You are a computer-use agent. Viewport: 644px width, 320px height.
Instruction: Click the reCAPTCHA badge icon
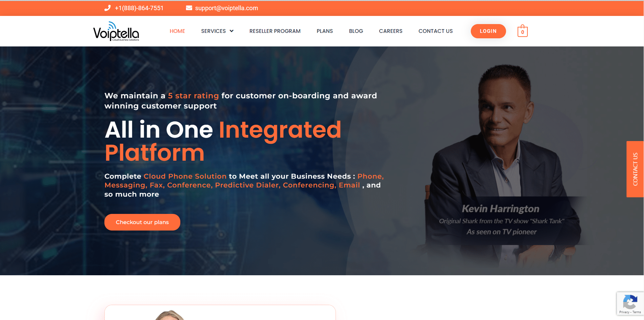click(630, 302)
